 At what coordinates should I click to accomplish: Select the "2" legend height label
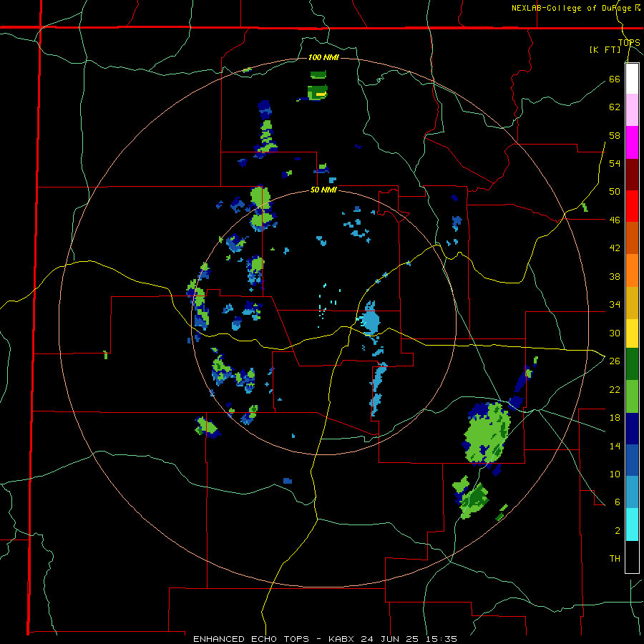(618, 530)
